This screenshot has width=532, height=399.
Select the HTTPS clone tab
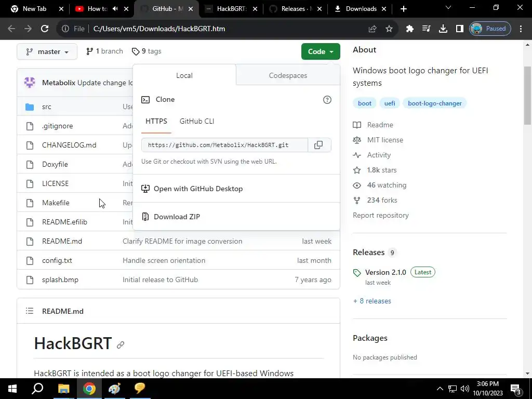(156, 122)
